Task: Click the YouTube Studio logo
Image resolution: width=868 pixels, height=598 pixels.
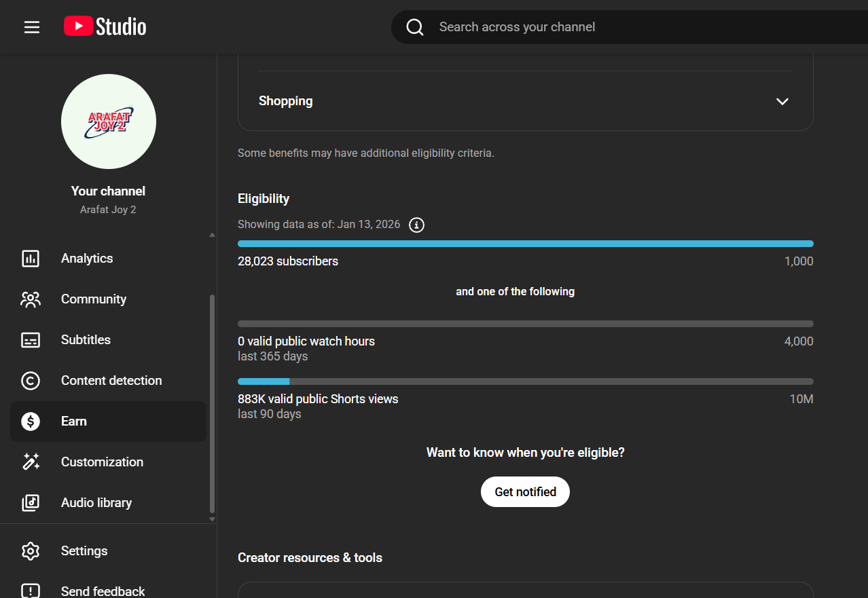Action: click(x=105, y=27)
